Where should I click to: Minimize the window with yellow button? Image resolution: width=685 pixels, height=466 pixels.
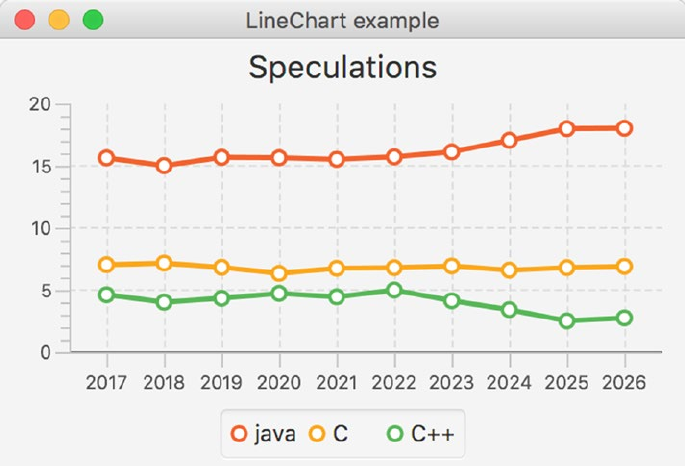tap(59, 20)
